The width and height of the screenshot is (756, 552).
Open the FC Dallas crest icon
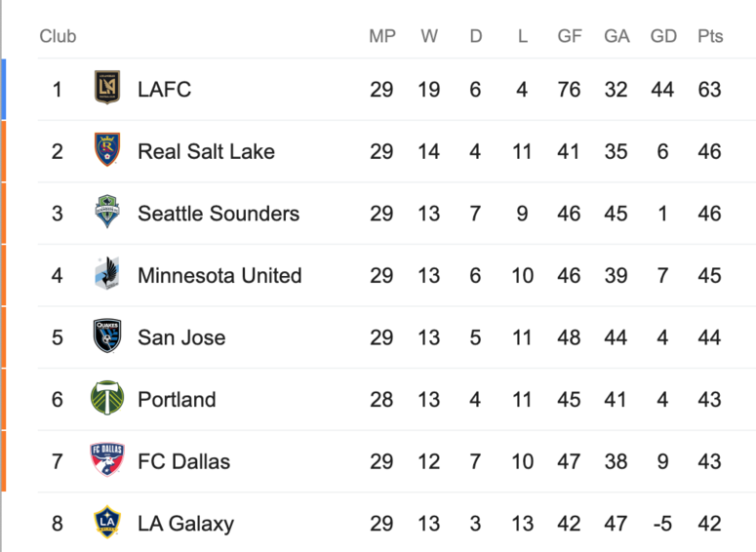tap(107, 459)
